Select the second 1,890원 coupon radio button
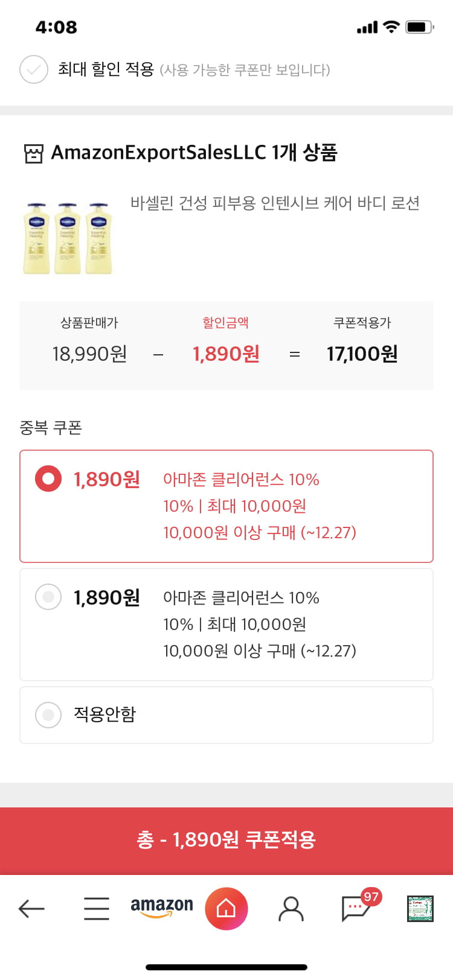Image resolution: width=453 pixels, height=980 pixels. (48, 597)
